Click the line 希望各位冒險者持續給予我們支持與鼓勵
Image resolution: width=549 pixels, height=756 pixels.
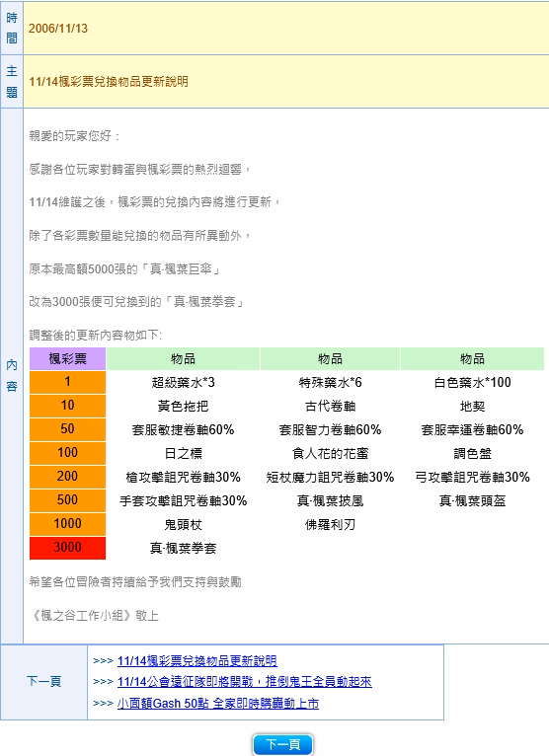[x=135, y=582]
